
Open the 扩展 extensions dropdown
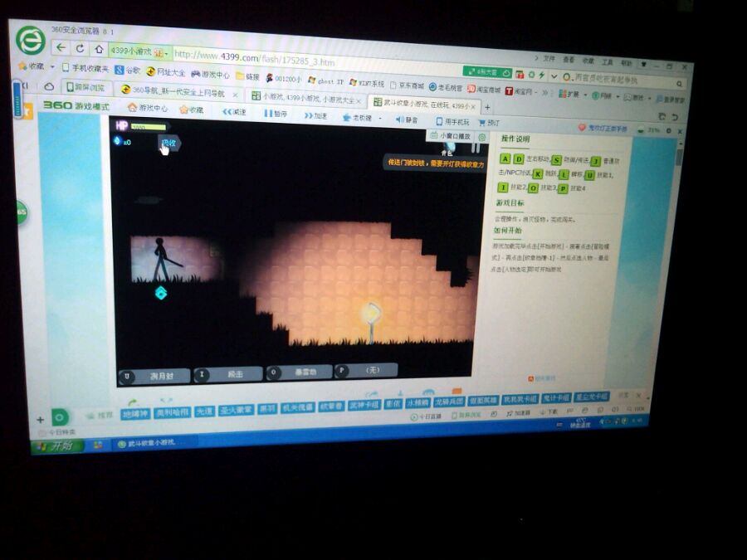[x=572, y=94]
